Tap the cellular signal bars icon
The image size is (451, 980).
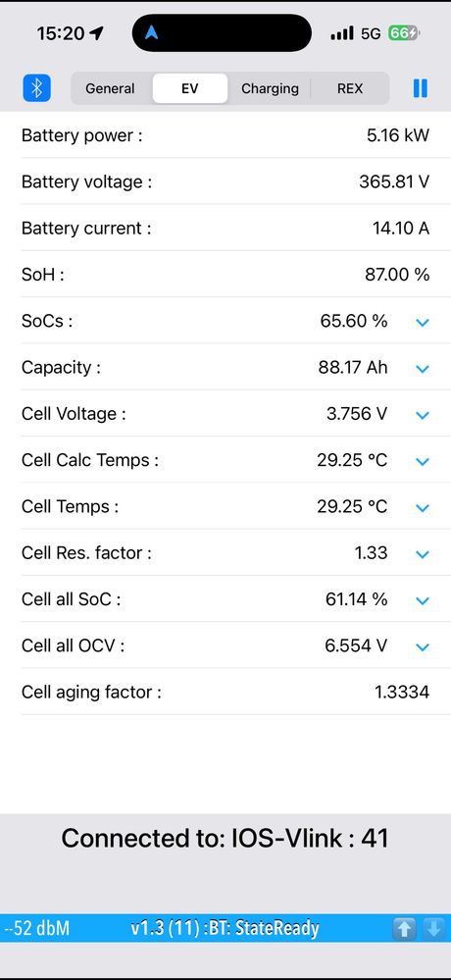pyautogui.click(x=342, y=33)
